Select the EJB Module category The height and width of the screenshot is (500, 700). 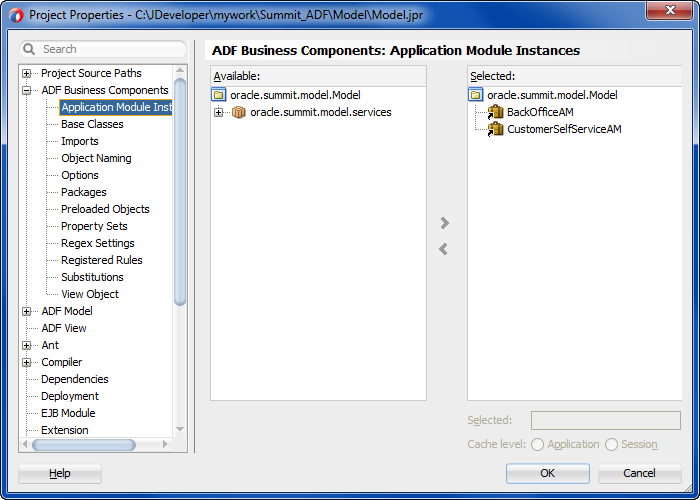tap(68, 413)
